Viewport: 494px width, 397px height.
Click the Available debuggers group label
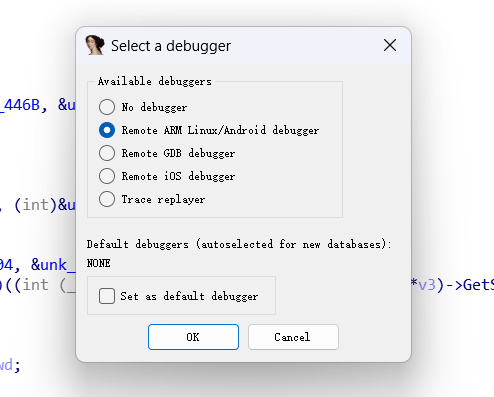(x=155, y=81)
